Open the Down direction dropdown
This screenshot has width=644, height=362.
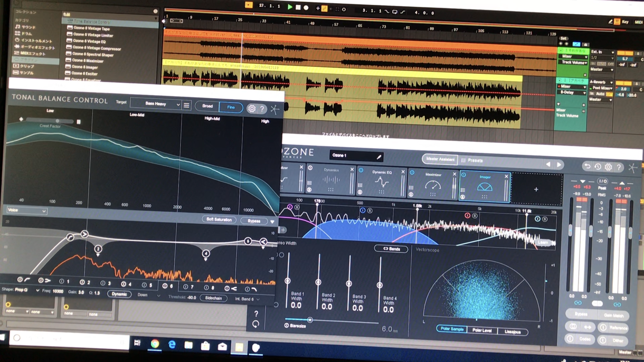[148, 296]
